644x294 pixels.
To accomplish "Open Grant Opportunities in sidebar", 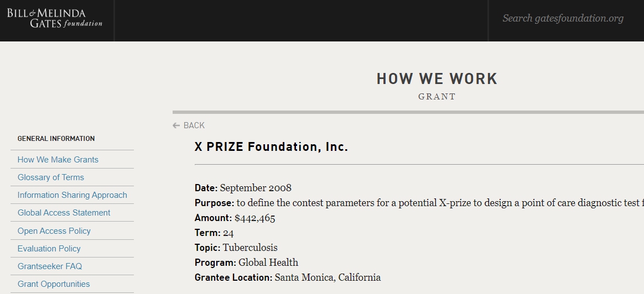I will tap(54, 283).
